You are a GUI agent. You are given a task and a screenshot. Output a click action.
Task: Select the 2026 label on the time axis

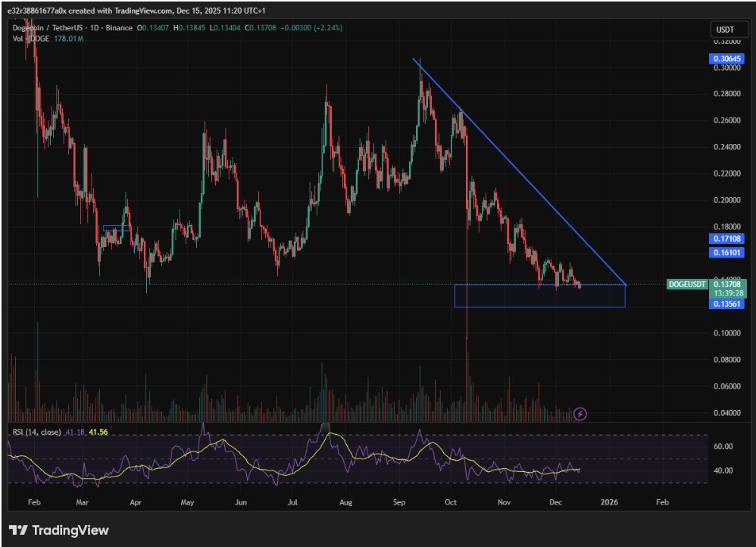coord(611,502)
